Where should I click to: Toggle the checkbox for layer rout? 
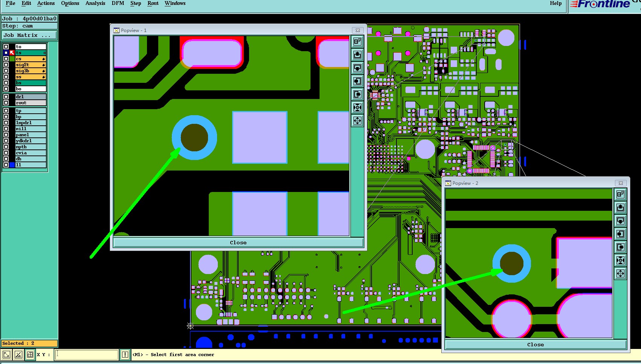[6, 103]
